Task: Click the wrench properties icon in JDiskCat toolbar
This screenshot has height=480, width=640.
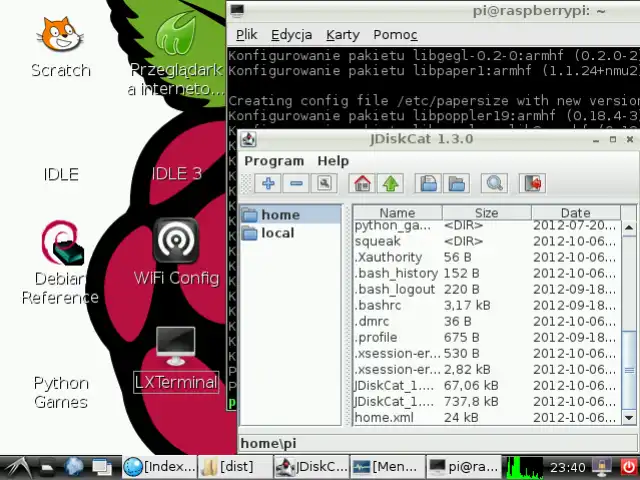Action: click(x=324, y=183)
